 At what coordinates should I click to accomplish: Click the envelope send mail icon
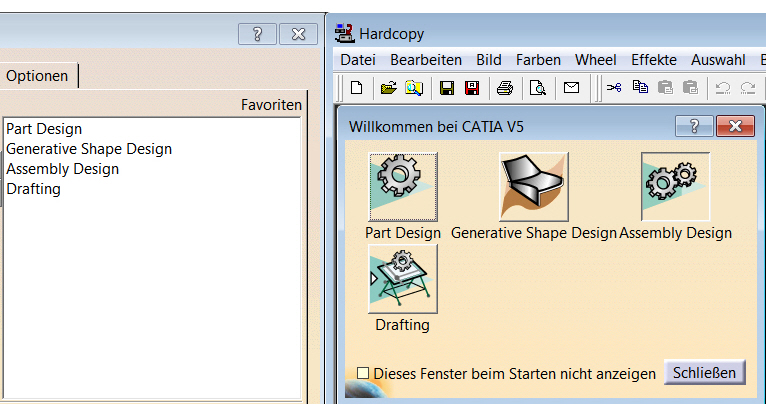pos(571,88)
